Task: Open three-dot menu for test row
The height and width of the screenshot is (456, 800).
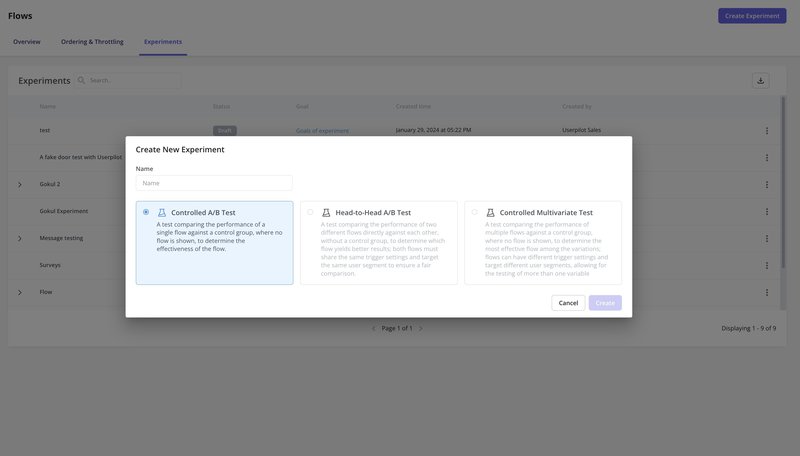Action: point(767,131)
